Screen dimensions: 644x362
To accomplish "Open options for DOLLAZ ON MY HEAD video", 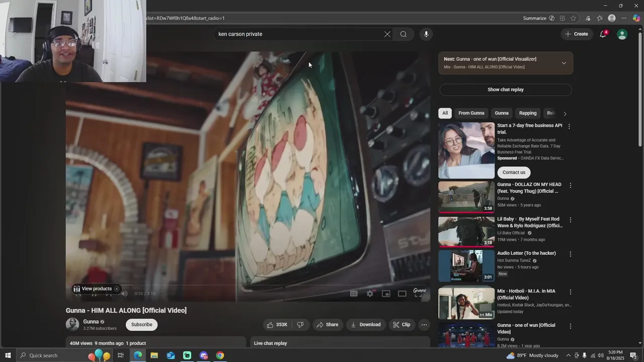I will 570,186.
